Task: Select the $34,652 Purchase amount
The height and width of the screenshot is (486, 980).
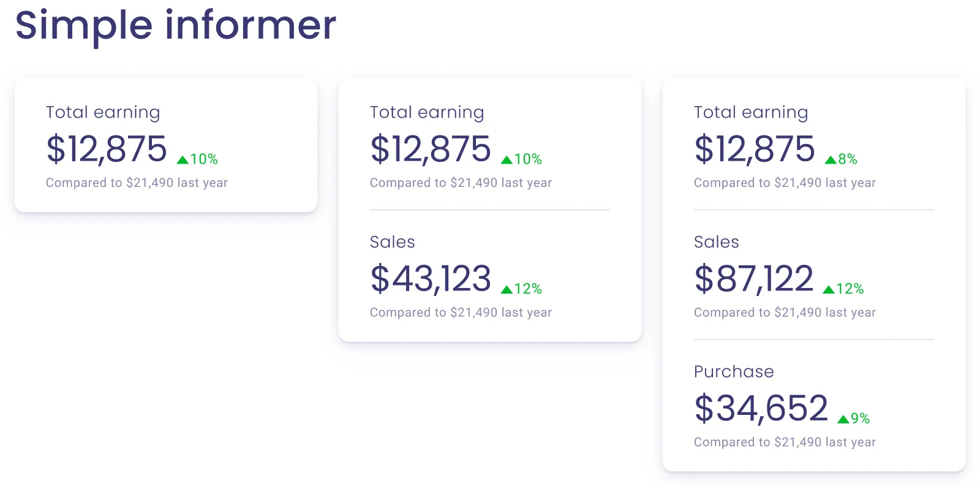Action: pos(761,408)
